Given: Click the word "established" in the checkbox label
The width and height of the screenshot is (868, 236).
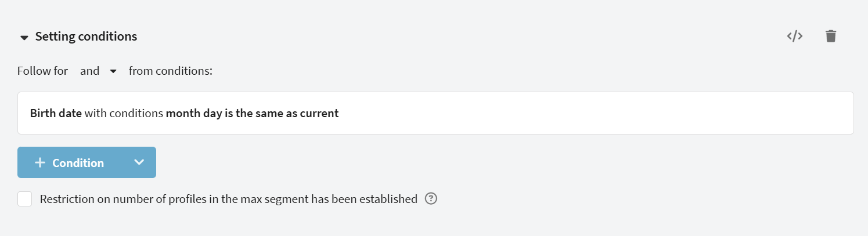Looking at the screenshot, I should coord(388,199).
